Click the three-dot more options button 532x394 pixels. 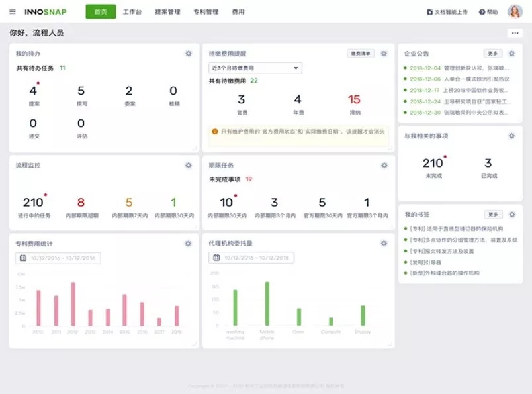pos(514,33)
